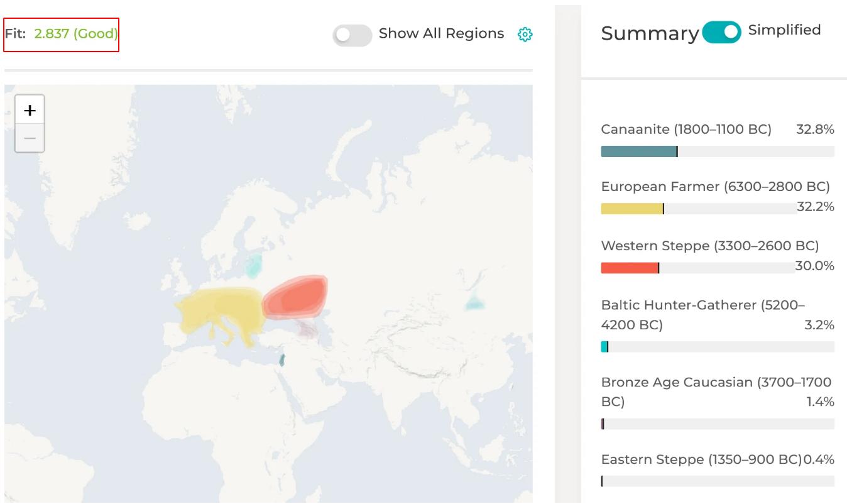The image size is (847, 504).
Task: Click the Western Steppe (3300–2600 BC) label
Action: point(710,246)
